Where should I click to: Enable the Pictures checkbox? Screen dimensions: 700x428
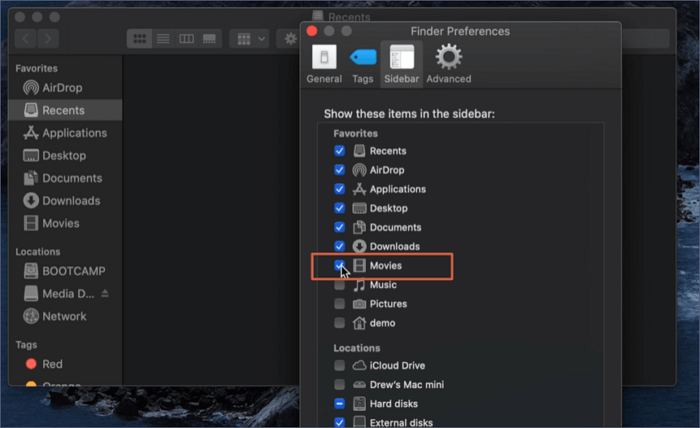[340, 304]
